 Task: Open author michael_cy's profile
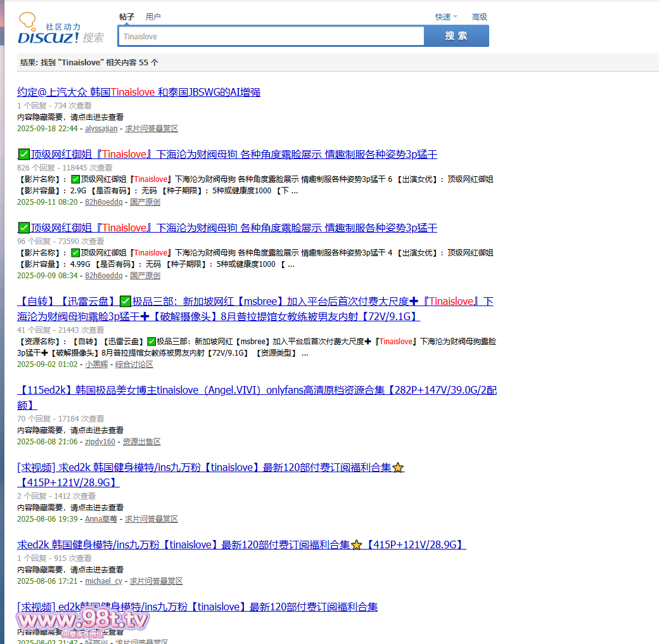(x=104, y=581)
